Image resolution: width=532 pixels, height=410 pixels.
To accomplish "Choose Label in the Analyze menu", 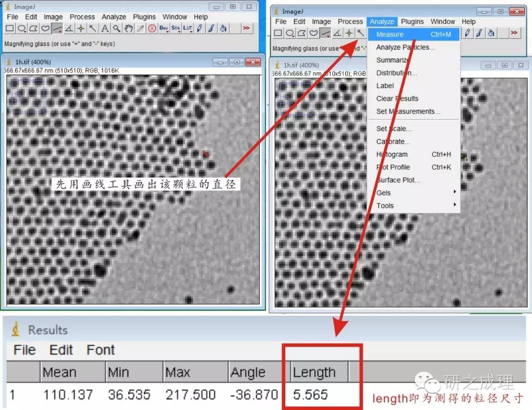I will click(414, 86).
